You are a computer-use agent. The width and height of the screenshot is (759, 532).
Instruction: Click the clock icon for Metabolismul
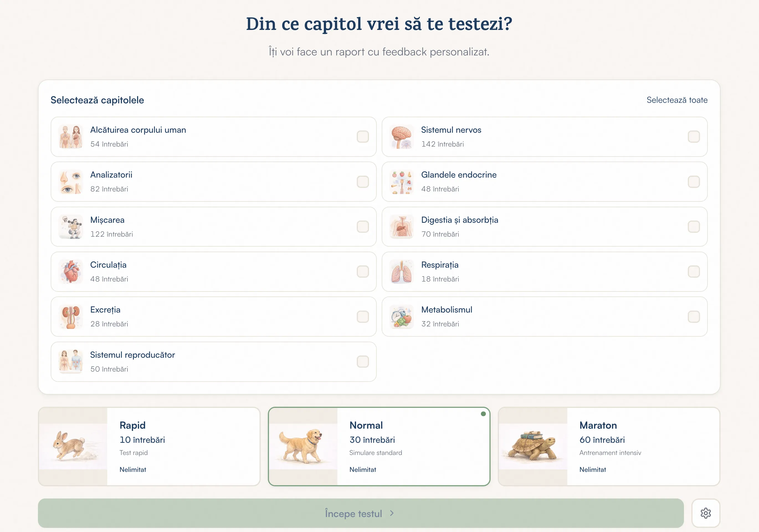click(x=401, y=317)
